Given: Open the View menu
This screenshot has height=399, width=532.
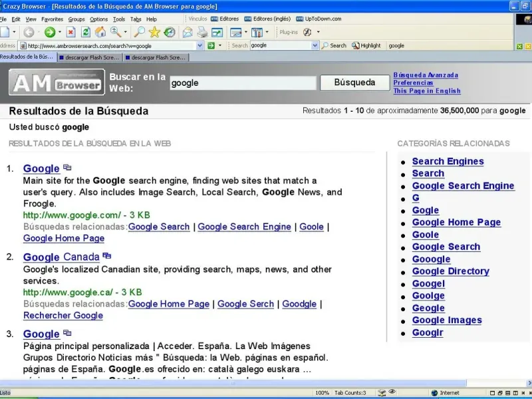Looking at the screenshot, I should [31, 19].
